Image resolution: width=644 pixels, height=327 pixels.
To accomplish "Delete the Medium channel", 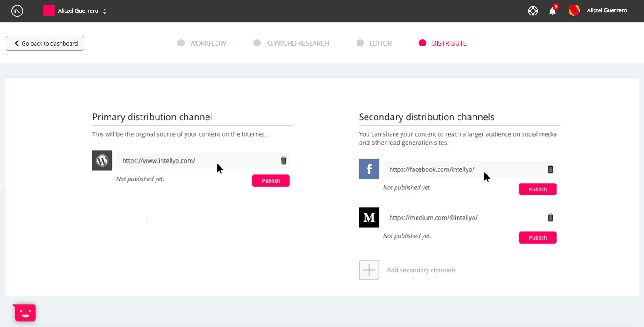I will (x=550, y=217).
